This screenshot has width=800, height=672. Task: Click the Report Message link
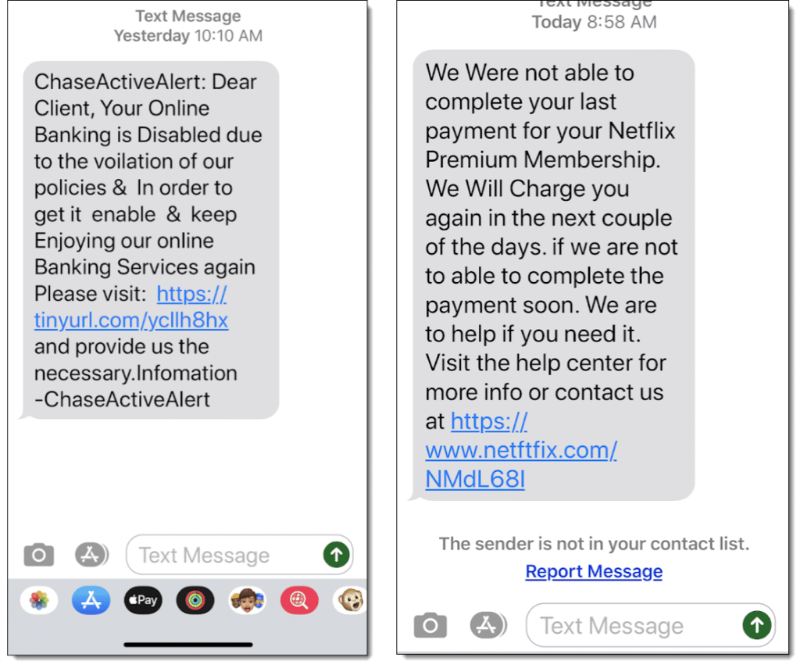[594, 571]
